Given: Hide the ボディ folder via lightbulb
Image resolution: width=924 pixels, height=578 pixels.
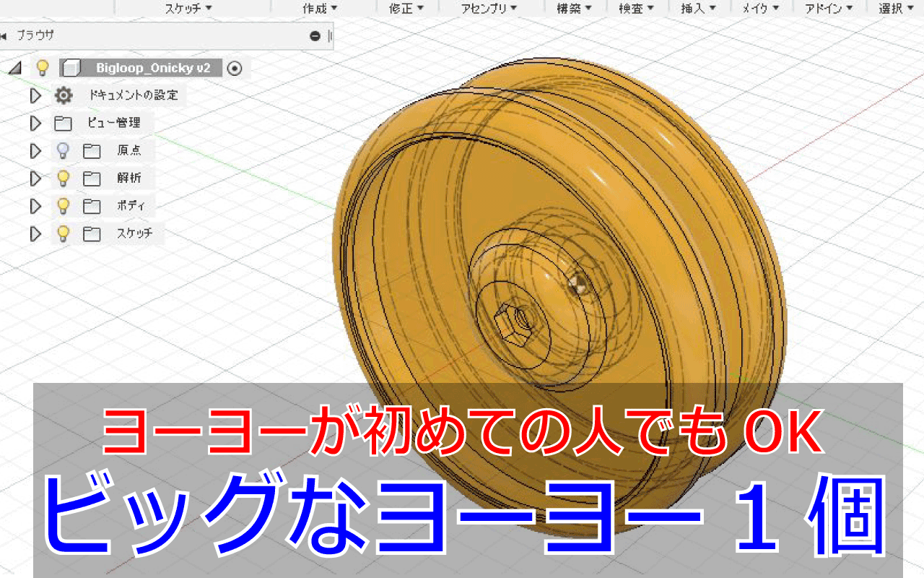Looking at the screenshot, I should (x=63, y=206).
